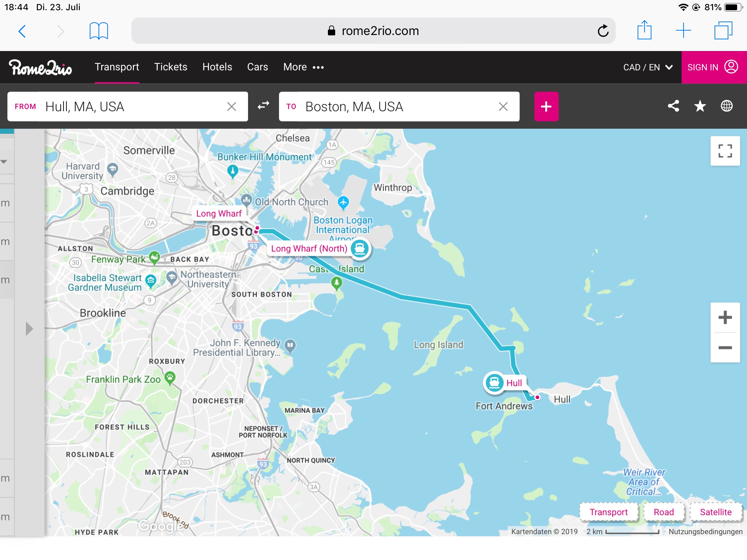Screen dimensions: 747x560
Task: Collapse sidebar with small down arrow
Action: pos(4,162)
